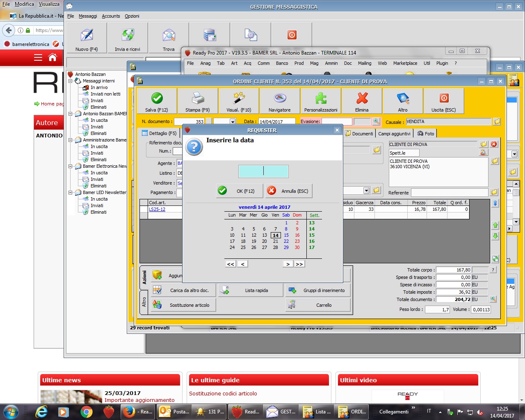
Task: Switch to Dettaglio (F5) tab
Action: 159,133
